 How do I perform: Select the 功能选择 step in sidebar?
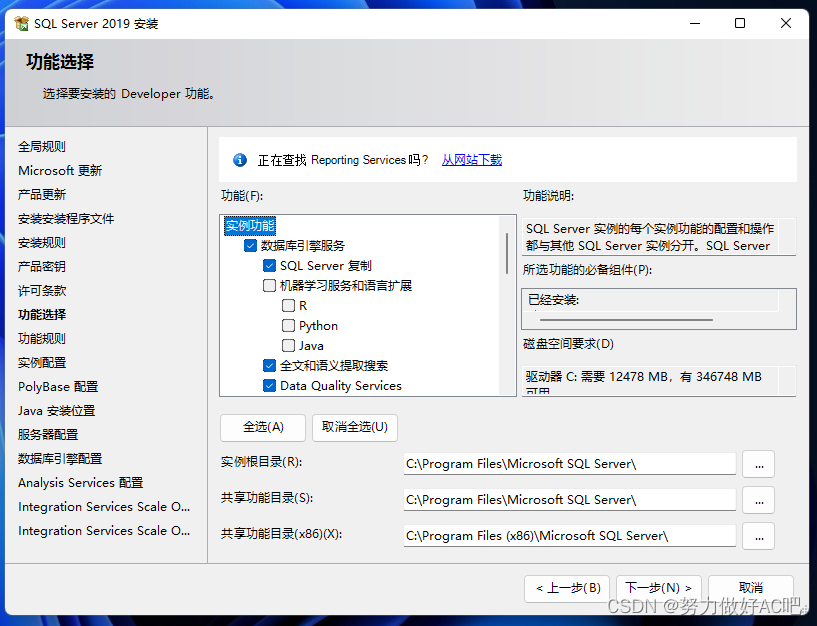click(x=42, y=315)
